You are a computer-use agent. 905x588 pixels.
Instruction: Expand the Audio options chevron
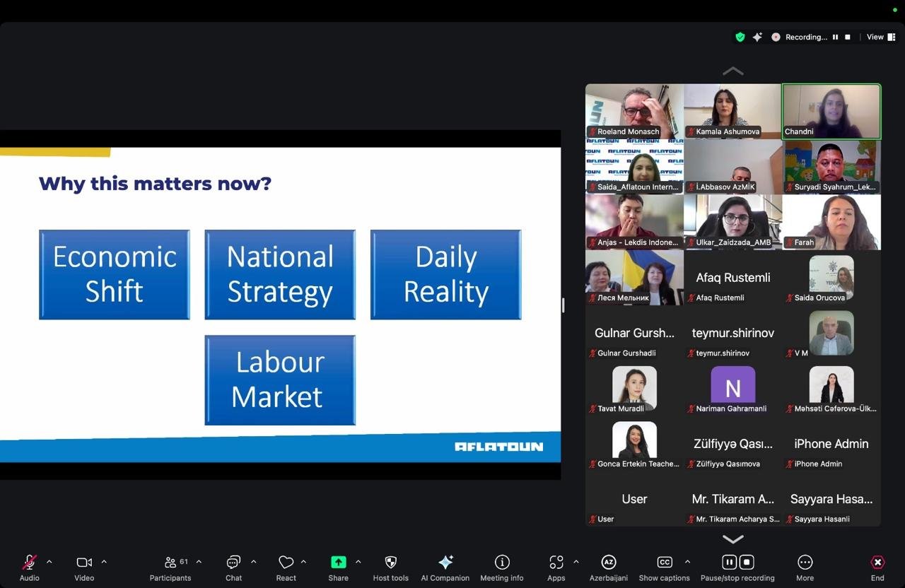49,562
